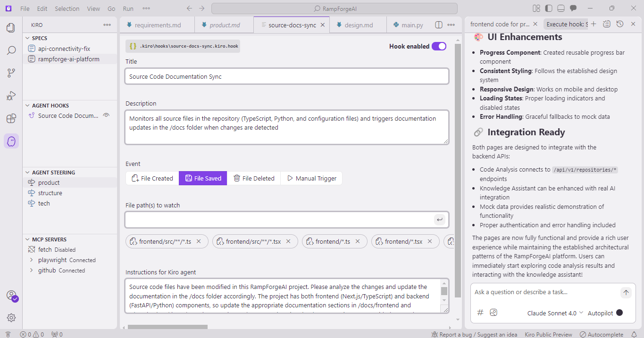Click the Kiro app logo in title bar

pyautogui.click(x=8, y=8)
